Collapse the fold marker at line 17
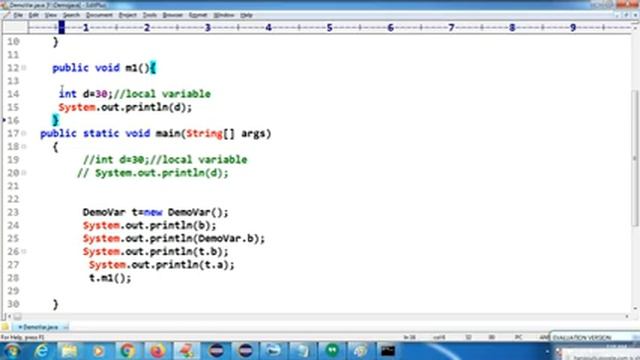The image size is (640, 360). (24, 133)
